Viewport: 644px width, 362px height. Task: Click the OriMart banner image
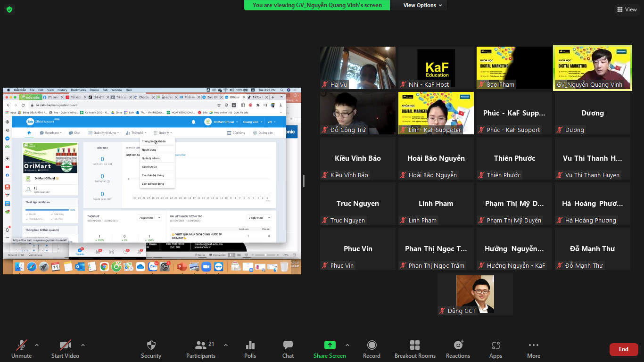coord(50,157)
